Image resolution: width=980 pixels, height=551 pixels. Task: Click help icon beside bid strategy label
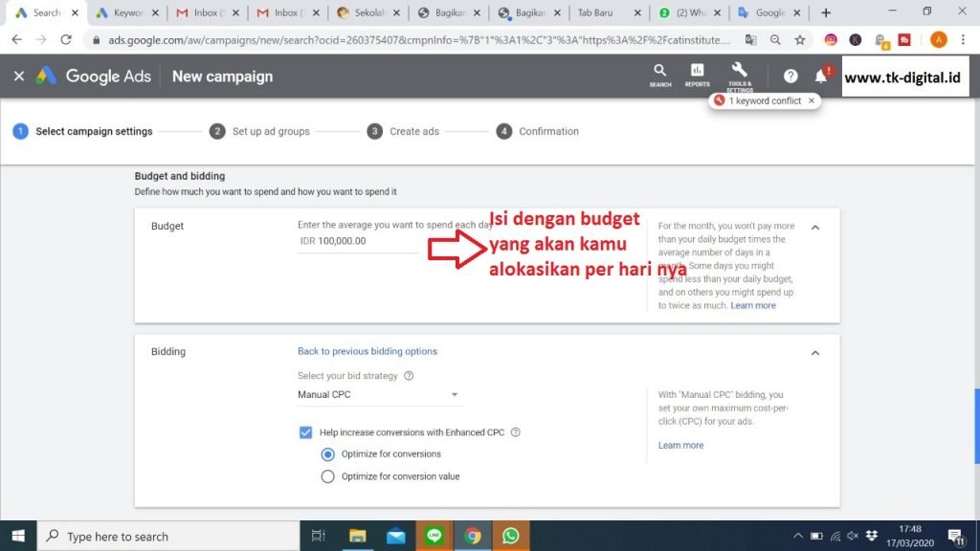click(409, 376)
